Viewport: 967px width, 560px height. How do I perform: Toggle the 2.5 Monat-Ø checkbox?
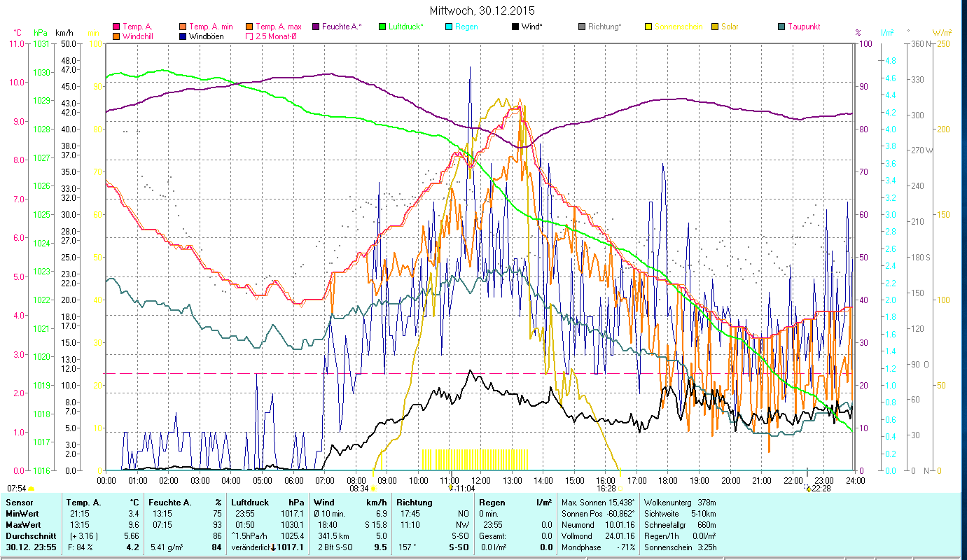click(x=249, y=36)
